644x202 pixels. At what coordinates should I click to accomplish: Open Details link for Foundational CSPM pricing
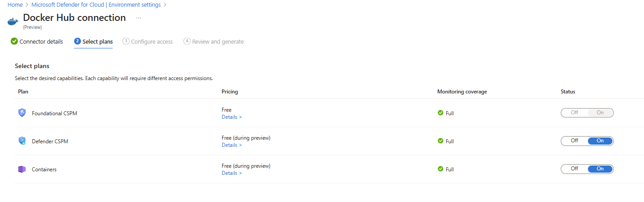[232, 117]
